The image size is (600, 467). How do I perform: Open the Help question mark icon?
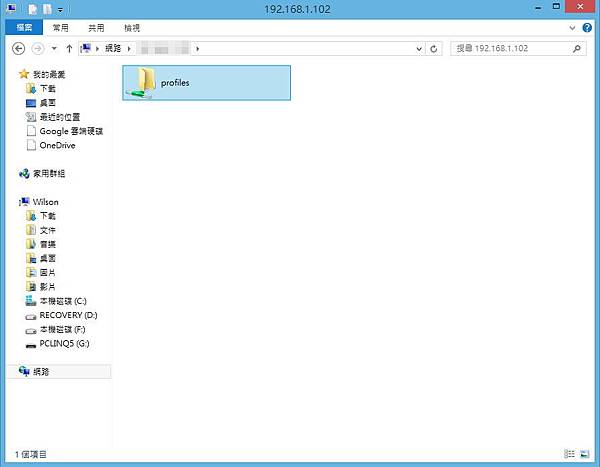coord(587,28)
